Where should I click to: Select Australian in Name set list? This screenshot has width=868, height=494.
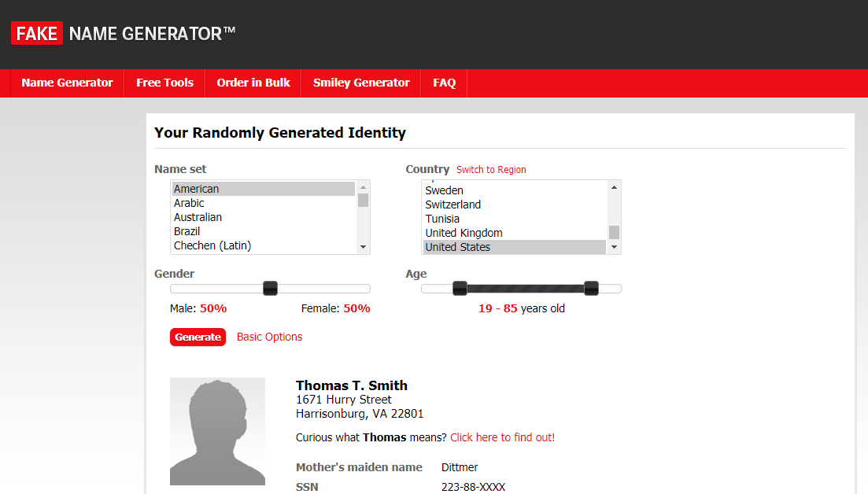263,217
